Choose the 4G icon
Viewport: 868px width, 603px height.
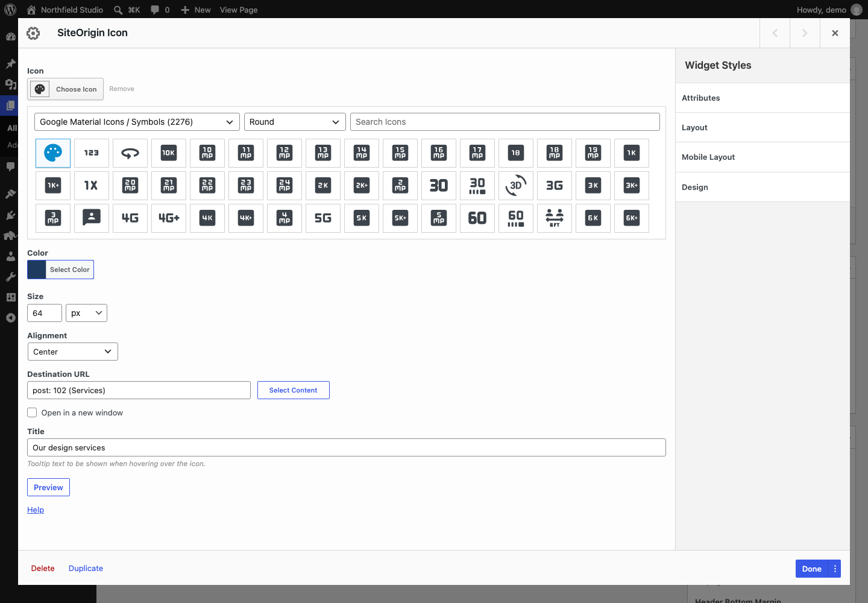(x=130, y=218)
